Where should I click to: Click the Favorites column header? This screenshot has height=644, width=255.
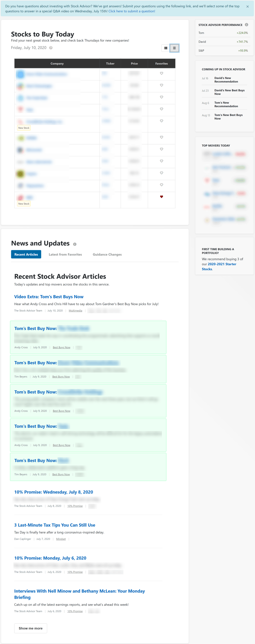(x=161, y=63)
